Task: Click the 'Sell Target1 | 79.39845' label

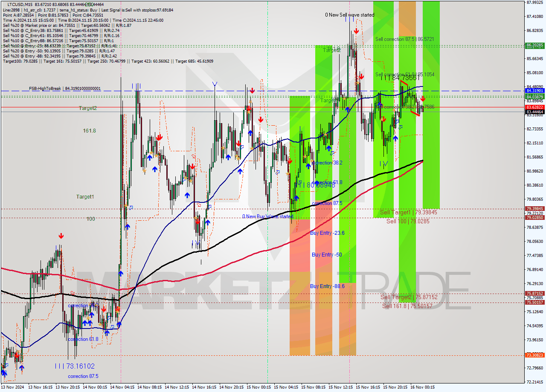Action: pyautogui.click(x=408, y=212)
